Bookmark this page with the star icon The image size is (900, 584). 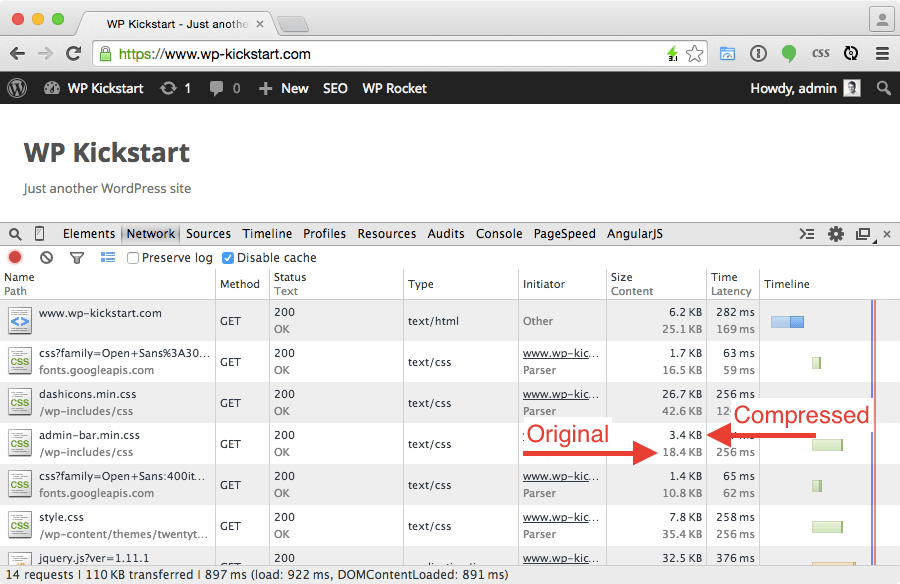[694, 54]
